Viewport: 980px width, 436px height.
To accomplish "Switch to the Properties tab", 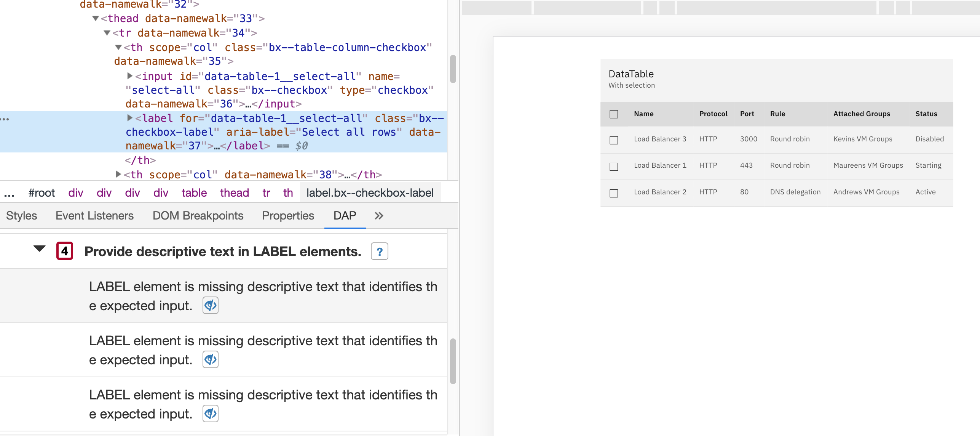I will 288,216.
